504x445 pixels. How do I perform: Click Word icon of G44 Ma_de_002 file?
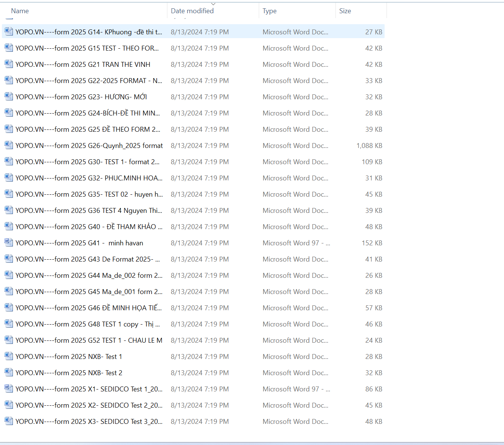tap(9, 275)
